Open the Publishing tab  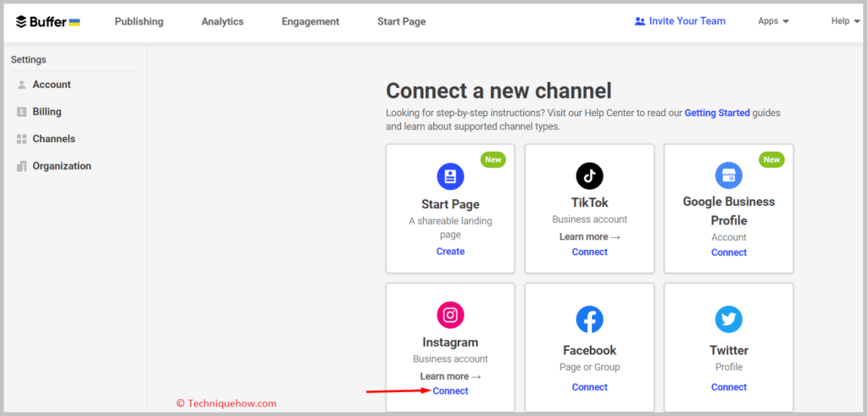pos(139,21)
